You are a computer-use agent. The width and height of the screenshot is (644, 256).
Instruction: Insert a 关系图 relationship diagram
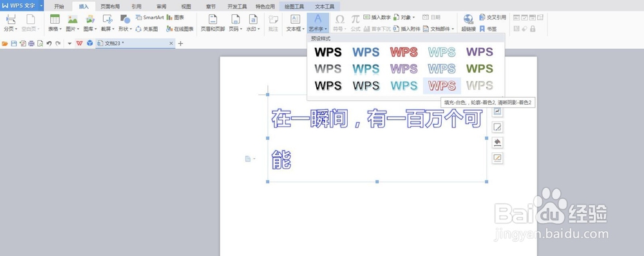click(x=147, y=29)
